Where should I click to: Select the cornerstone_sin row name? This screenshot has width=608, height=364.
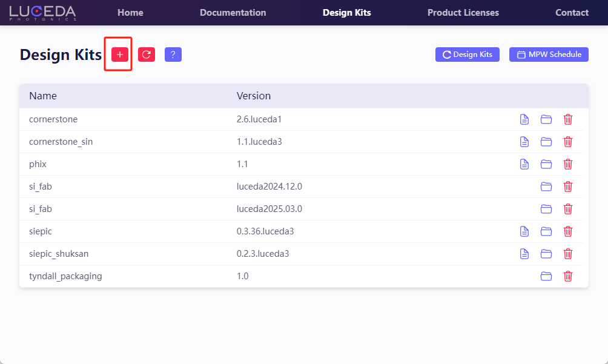click(x=61, y=142)
